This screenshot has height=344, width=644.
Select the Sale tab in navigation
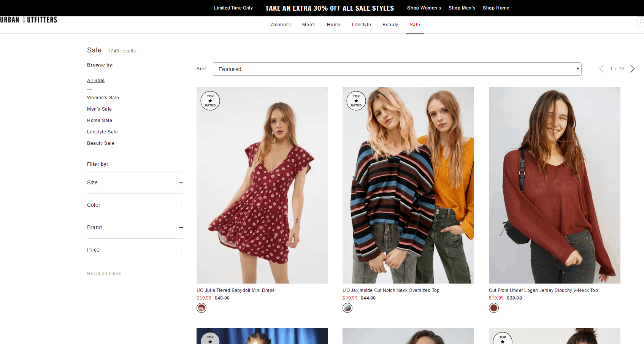point(415,25)
